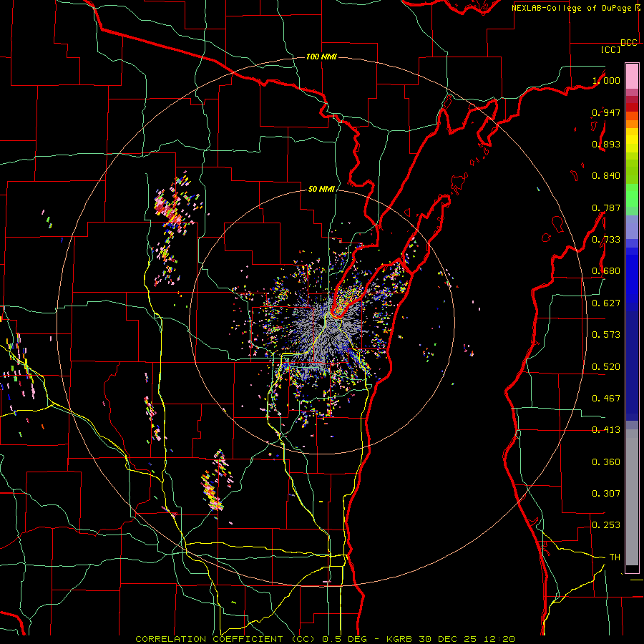Click the 50 NMI range ring label
644x644 pixels.
click(x=321, y=189)
